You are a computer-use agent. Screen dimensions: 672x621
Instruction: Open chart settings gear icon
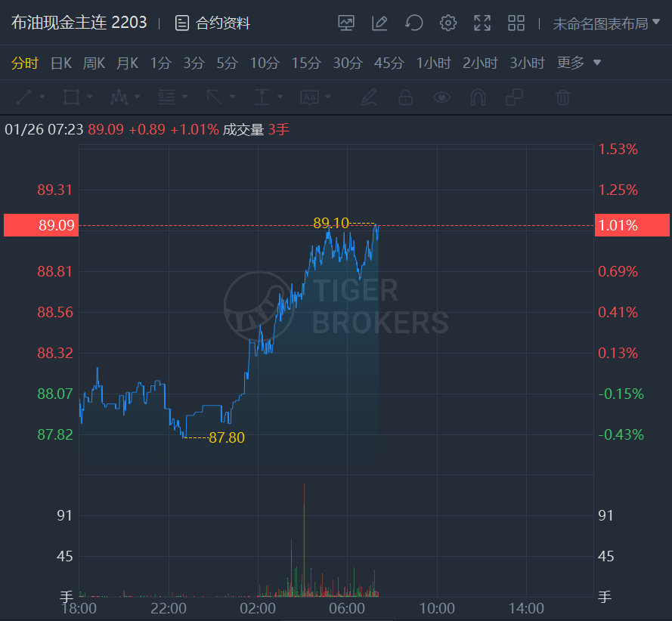(448, 23)
